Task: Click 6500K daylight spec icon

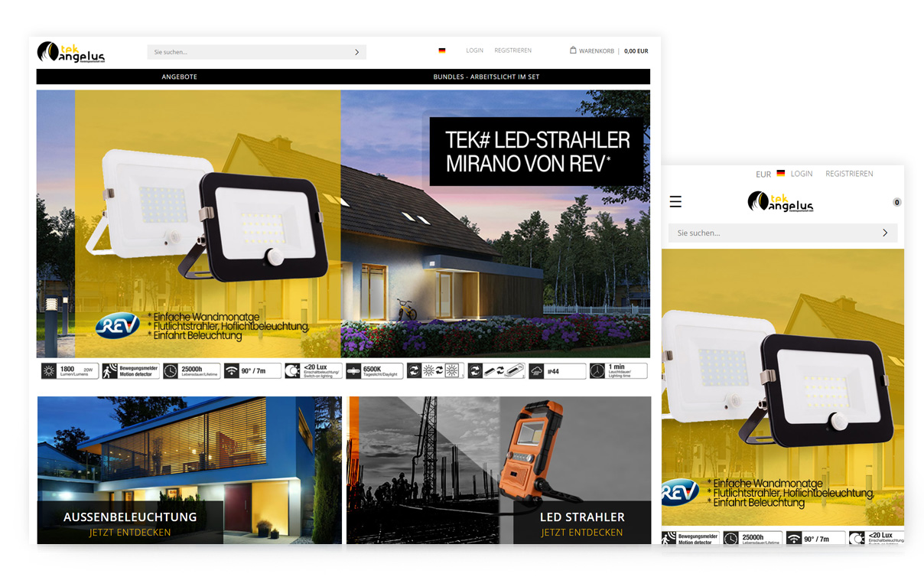Action: (374, 371)
